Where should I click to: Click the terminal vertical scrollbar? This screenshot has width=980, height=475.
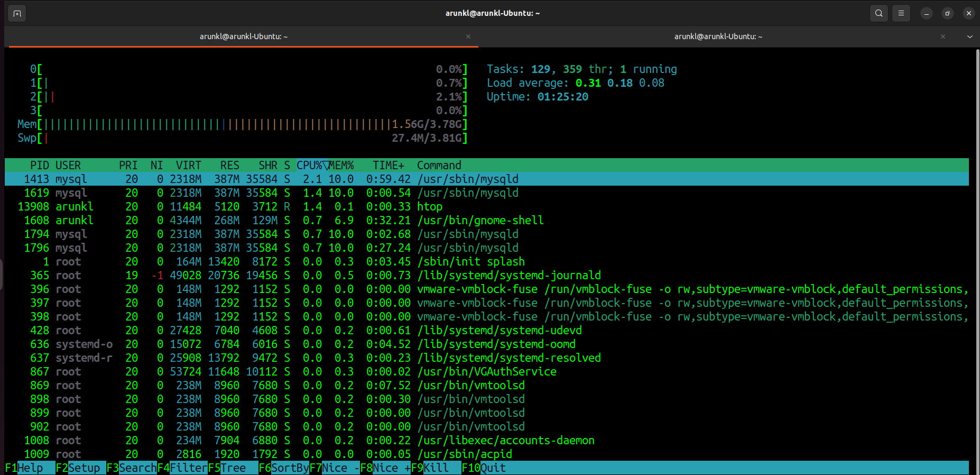977,261
